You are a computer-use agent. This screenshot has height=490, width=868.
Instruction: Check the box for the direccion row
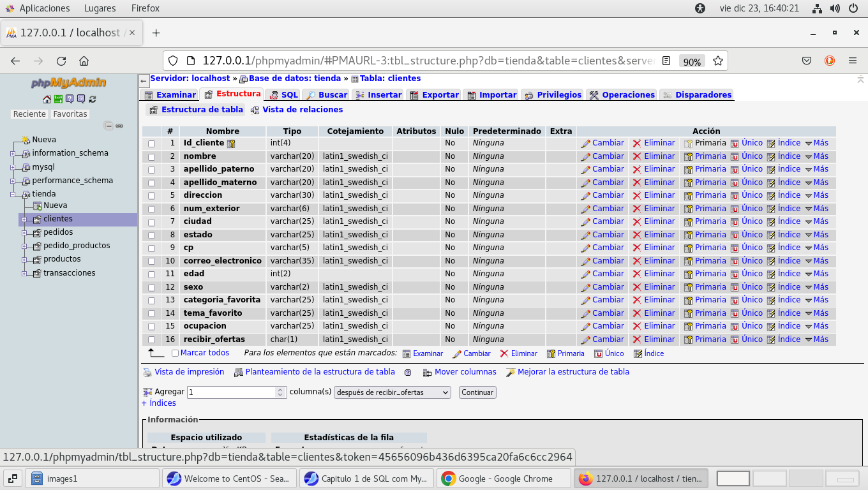click(x=151, y=196)
